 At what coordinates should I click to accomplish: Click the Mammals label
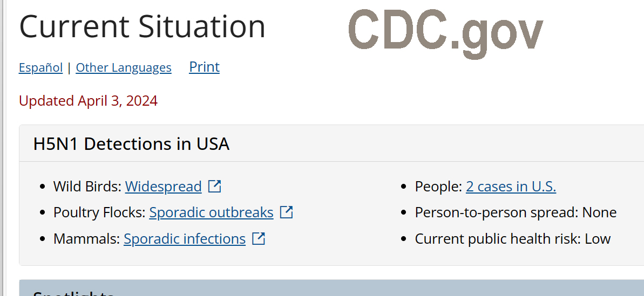86,238
